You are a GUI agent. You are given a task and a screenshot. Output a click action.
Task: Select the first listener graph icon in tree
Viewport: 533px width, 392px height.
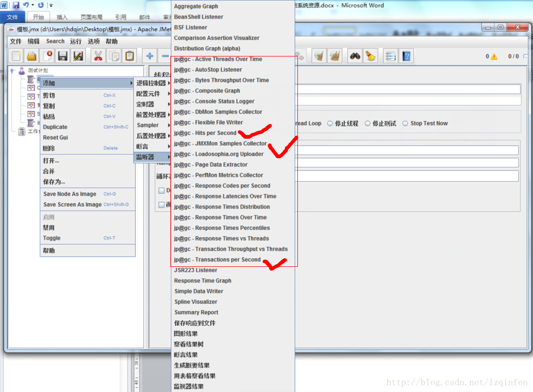(x=31, y=88)
